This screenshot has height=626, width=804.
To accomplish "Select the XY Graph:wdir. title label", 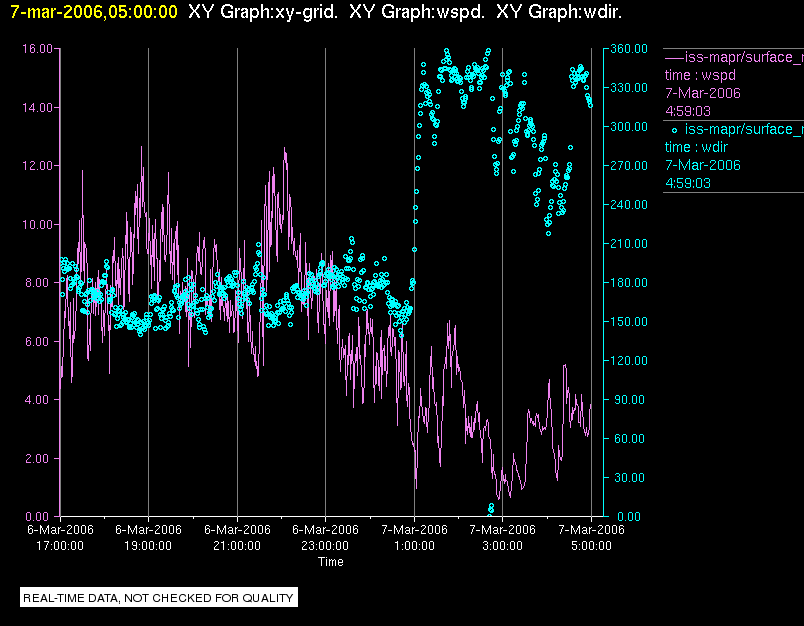I will click(559, 12).
